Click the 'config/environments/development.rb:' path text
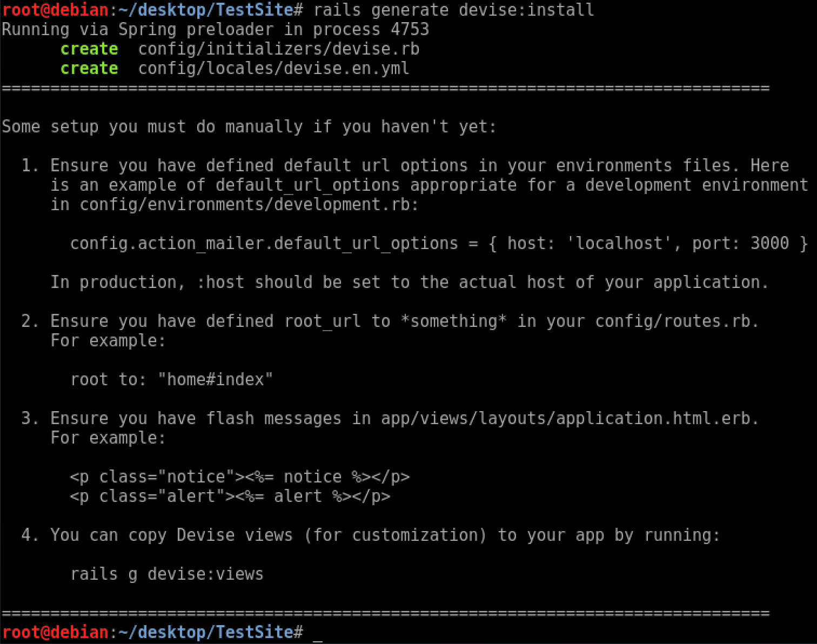The image size is (817, 644). pyautogui.click(x=249, y=205)
